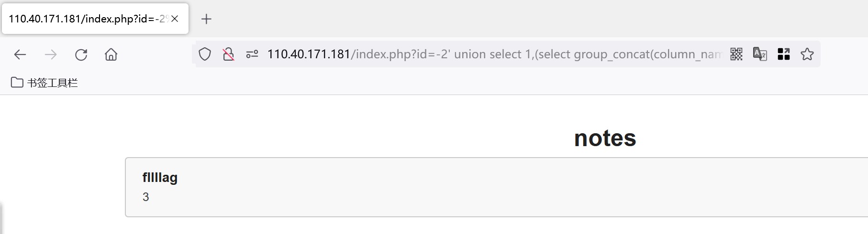Open the grid extension icon
The height and width of the screenshot is (234, 868).
(x=784, y=54)
